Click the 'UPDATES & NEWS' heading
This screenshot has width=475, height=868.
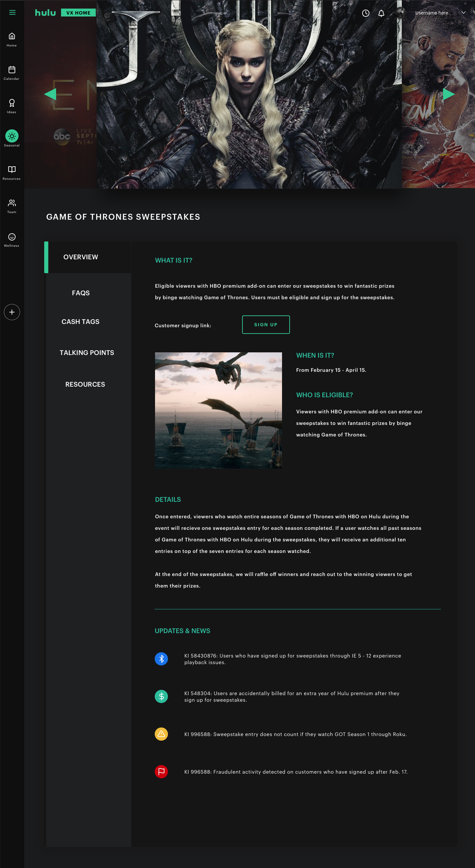(x=182, y=631)
